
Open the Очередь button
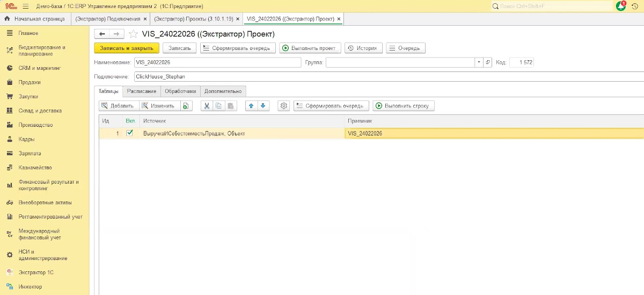tap(406, 48)
